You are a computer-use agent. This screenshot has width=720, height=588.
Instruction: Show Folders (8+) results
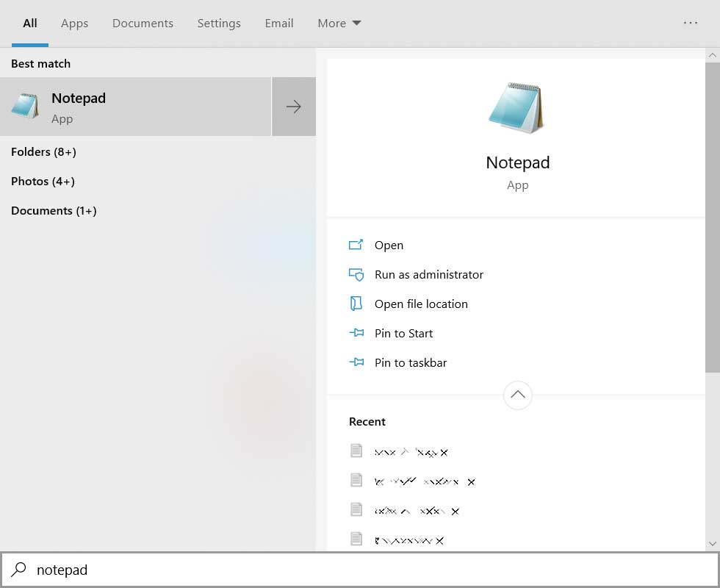coord(43,151)
